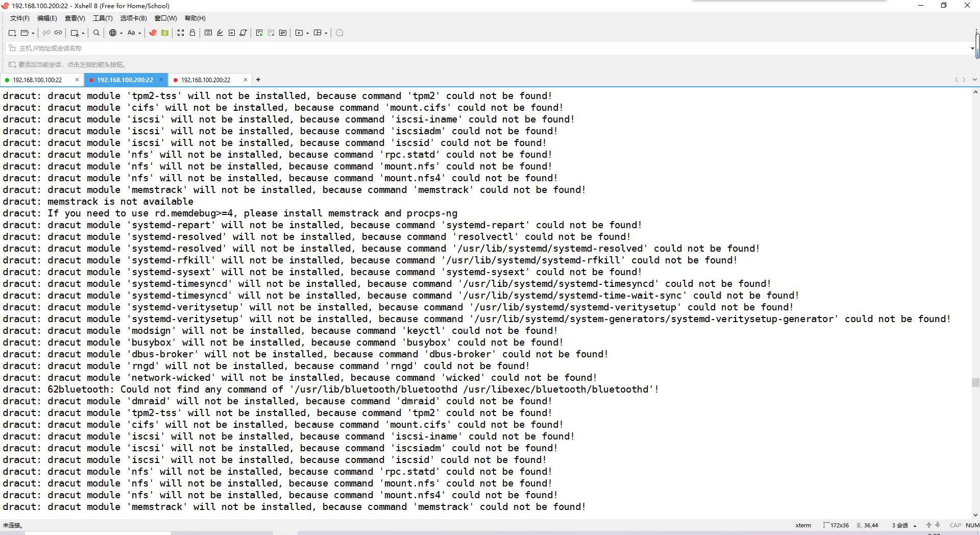The height and width of the screenshot is (535, 980).
Task: Toggle full screen mode icon
Action: click(x=181, y=33)
